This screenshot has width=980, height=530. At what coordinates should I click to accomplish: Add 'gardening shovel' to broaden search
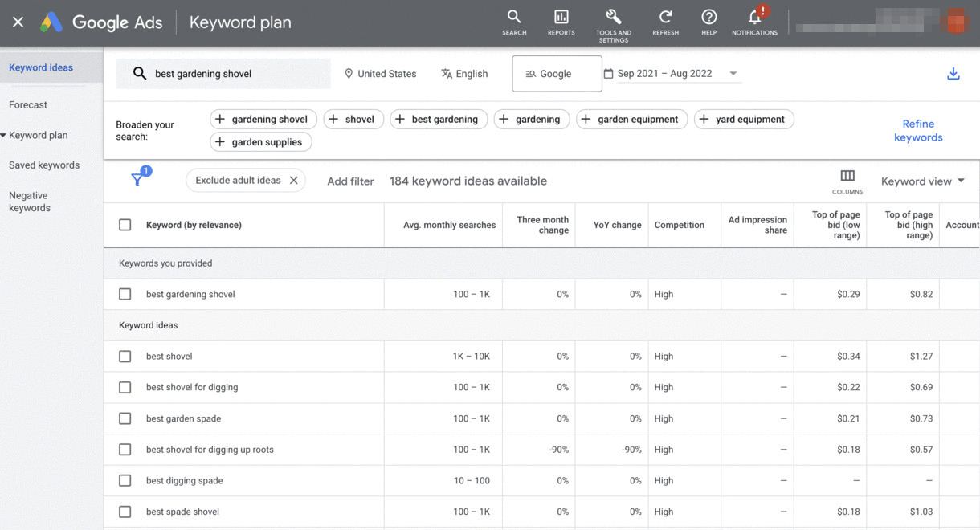(263, 119)
